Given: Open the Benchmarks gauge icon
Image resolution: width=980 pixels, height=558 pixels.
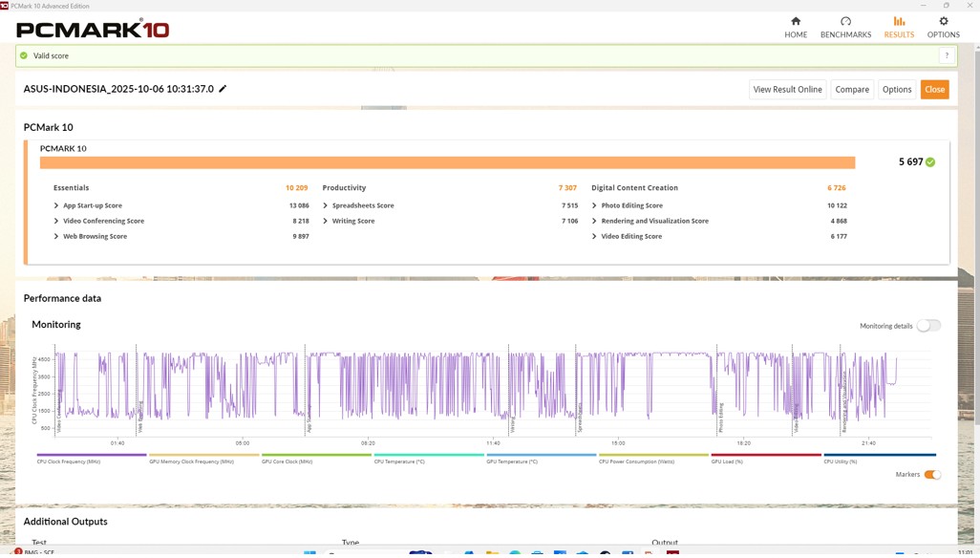Looking at the screenshot, I should click(845, 21).
